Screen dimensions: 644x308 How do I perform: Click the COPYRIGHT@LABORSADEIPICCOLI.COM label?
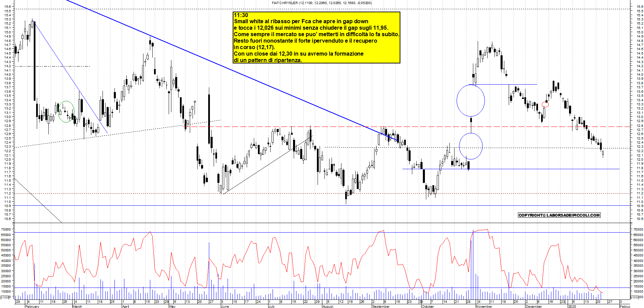pyautogui.click(x=559, y=215)
